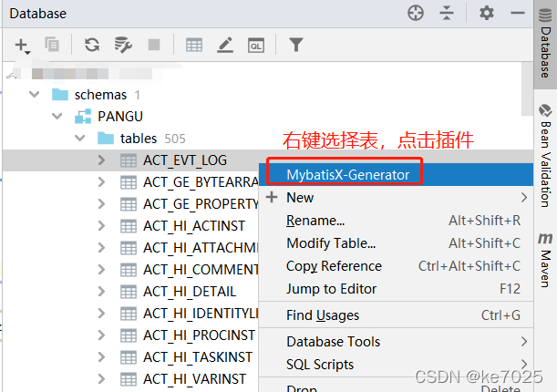The height and width of the screenshot is (392, 557).
Task: Open the query console QL icon
Action: [x=256, y=45]
